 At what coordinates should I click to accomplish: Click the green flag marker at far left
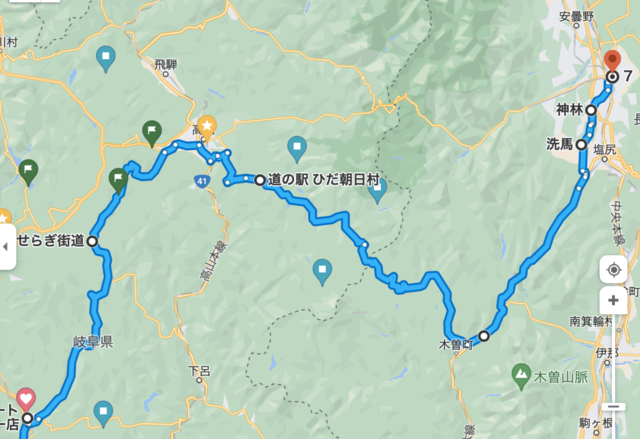pos(28,172)
